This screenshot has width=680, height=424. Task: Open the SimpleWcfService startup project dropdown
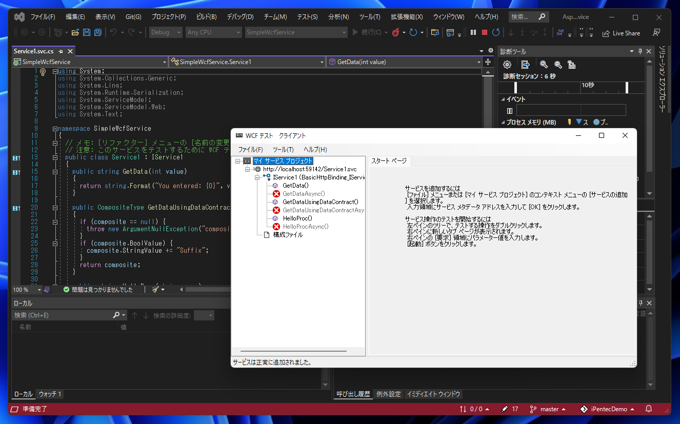tap(296, 33)
